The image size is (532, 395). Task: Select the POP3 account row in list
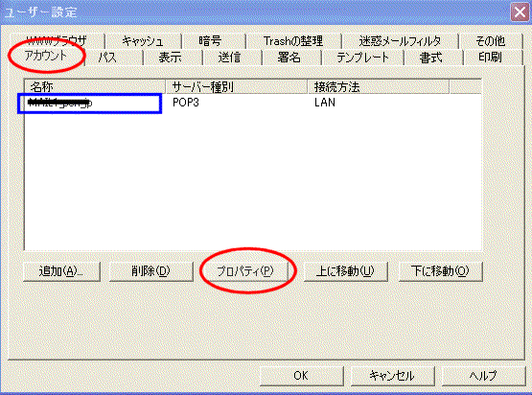click(253, 103)
